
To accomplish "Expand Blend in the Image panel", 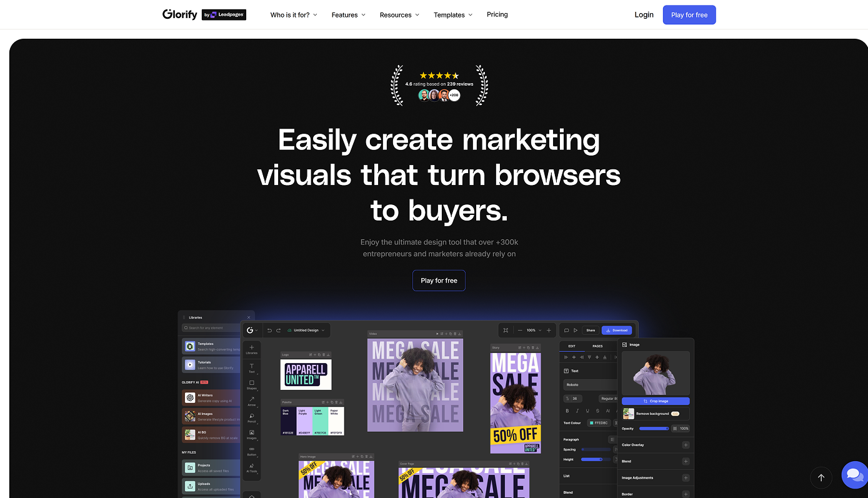I will pos(686,461).
